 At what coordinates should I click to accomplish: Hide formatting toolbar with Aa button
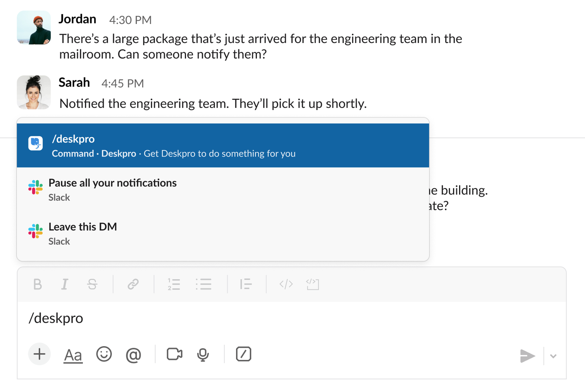[x=73, y=355]
